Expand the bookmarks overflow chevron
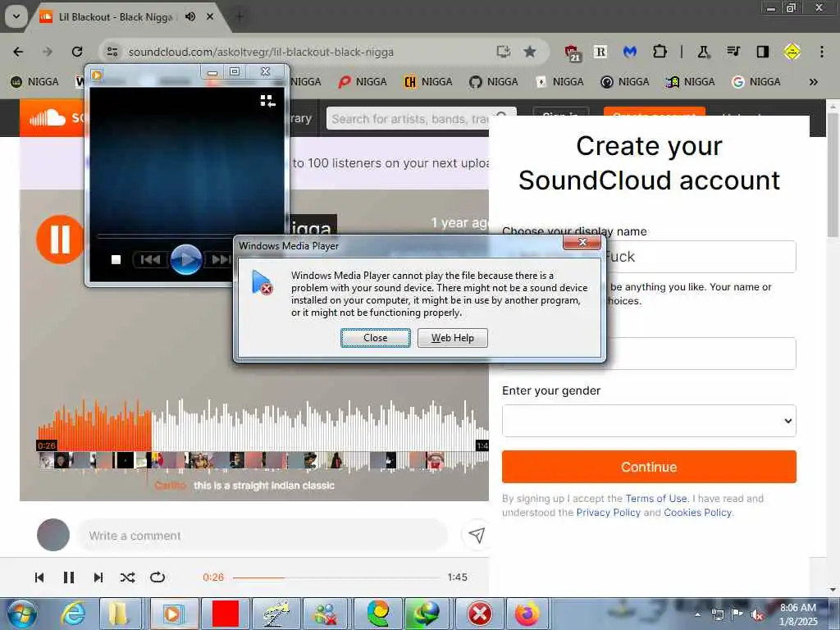This screenshot has width=840, height=630. click(x=814, y=82)
